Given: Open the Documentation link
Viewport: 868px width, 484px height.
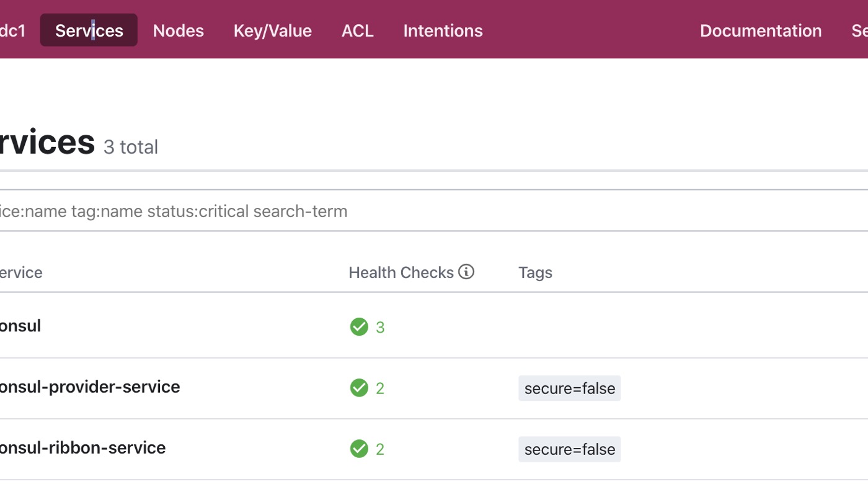Looking at the screenshot, I should pyautogui.click(x=760, y=30).
